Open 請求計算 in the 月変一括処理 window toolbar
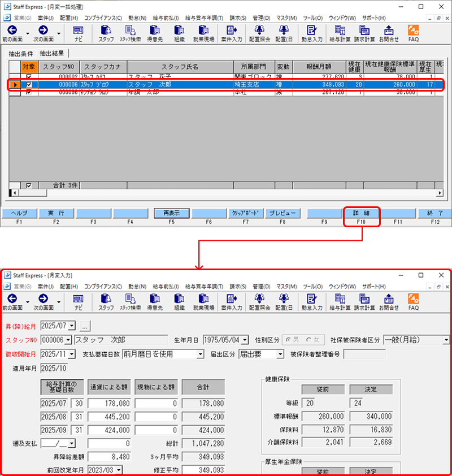This screenshot has width=452, height=476. (364, 33)
